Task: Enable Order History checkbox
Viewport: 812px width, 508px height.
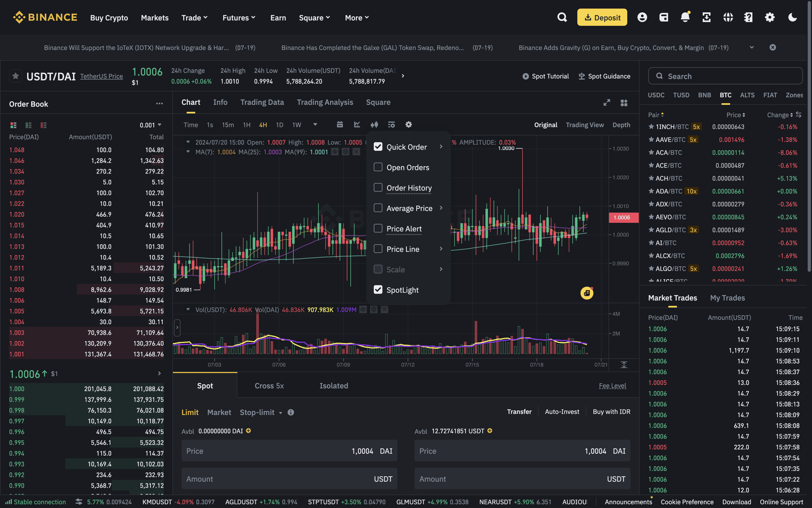Action: [378, 188]
